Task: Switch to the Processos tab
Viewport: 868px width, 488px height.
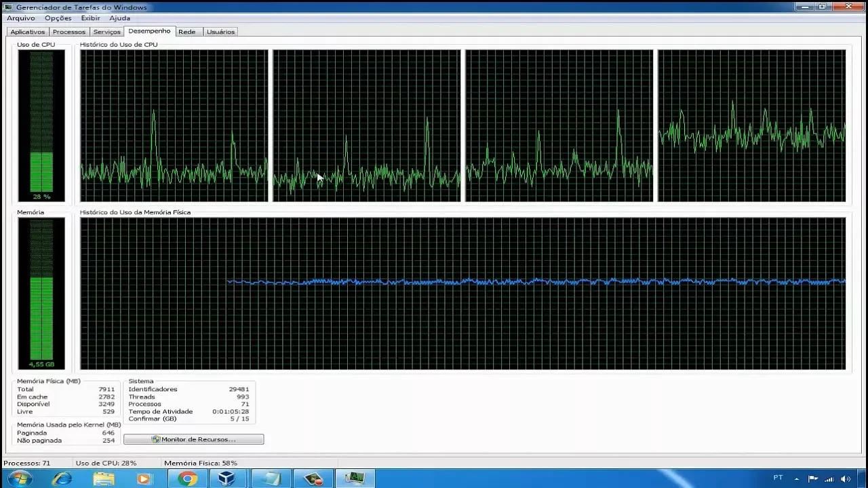Action: pyautogui.click(x=69, y=32)
